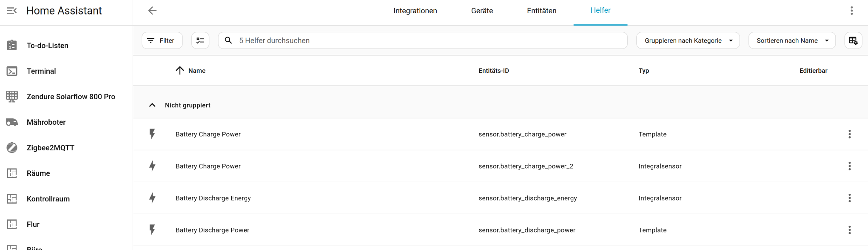This screenshot has height=250, width=868.
Task: Open Zigbee2MQTT from the sidebar
Action: [x=50, y=148]
